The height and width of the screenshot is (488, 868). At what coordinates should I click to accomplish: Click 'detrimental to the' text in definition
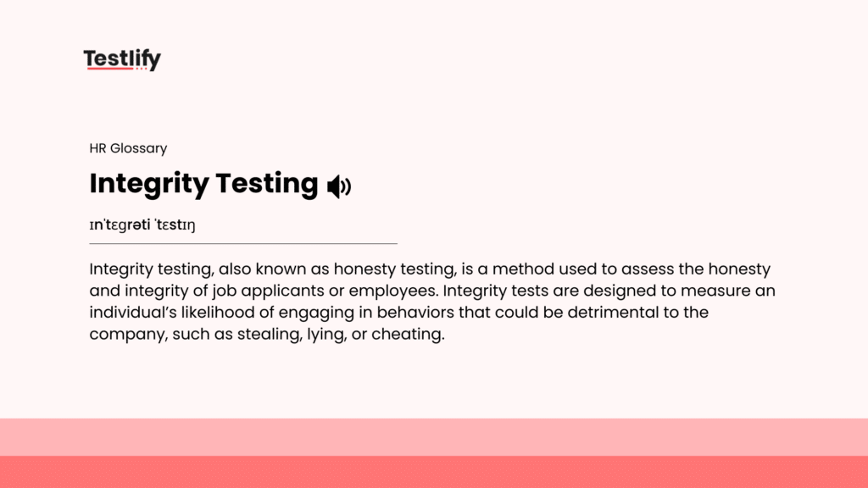click(x=637, y=313)
